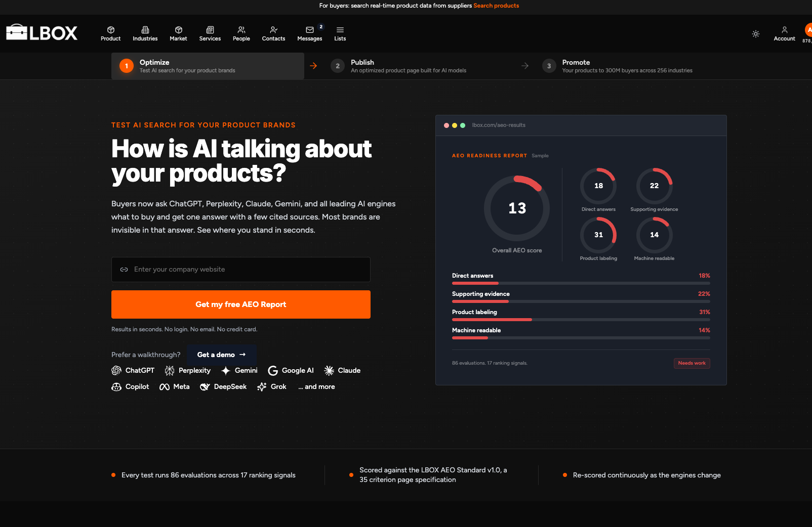Screen dimensions: 812x527
Task: Click 'Every test runs 86 evaluations' text
Action: 209,475
